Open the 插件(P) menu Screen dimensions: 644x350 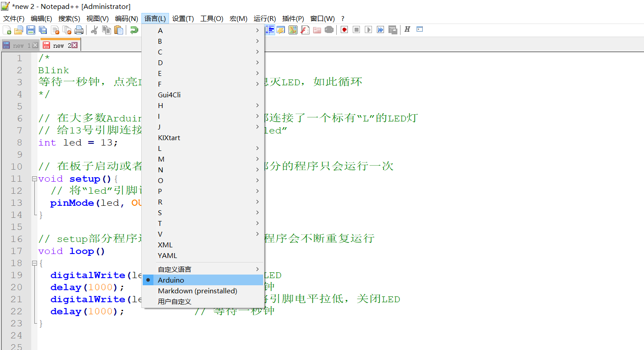(293, 18)
